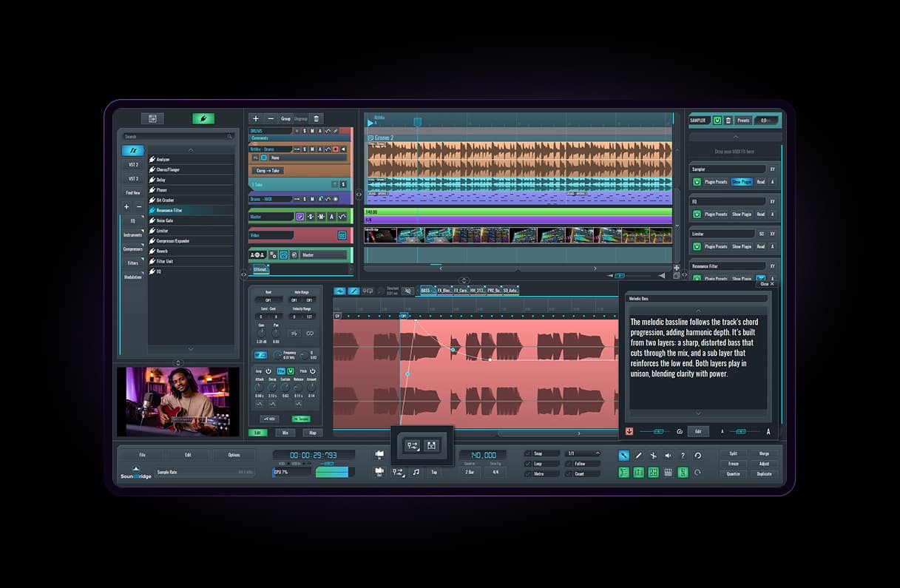Toggle the Sampler plugin power button

(697, 181)
